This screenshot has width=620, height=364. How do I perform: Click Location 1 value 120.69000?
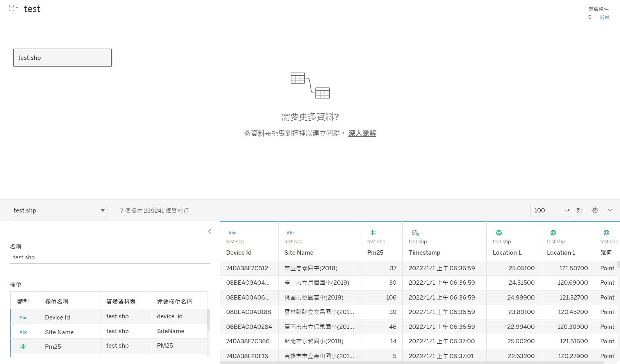(573, 283)
